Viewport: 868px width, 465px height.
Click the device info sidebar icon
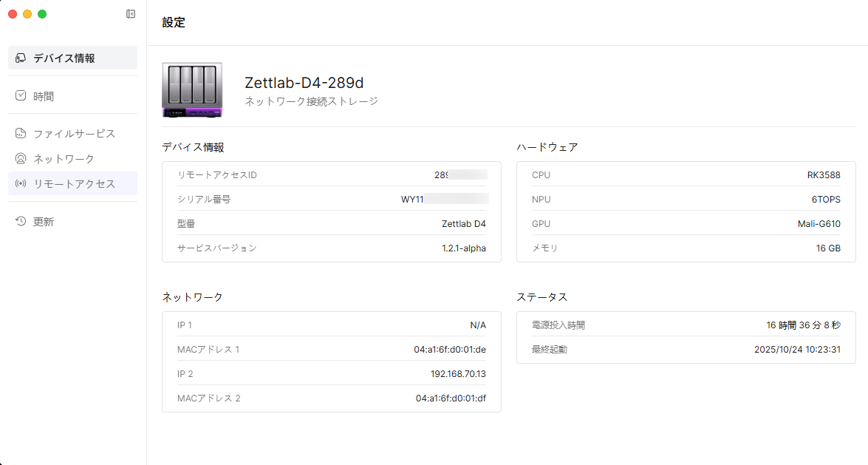pyautogui.click(x=21, y=58)
